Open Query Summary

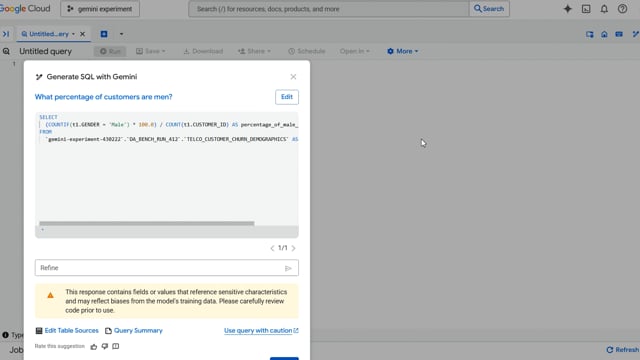click(134, 331)
